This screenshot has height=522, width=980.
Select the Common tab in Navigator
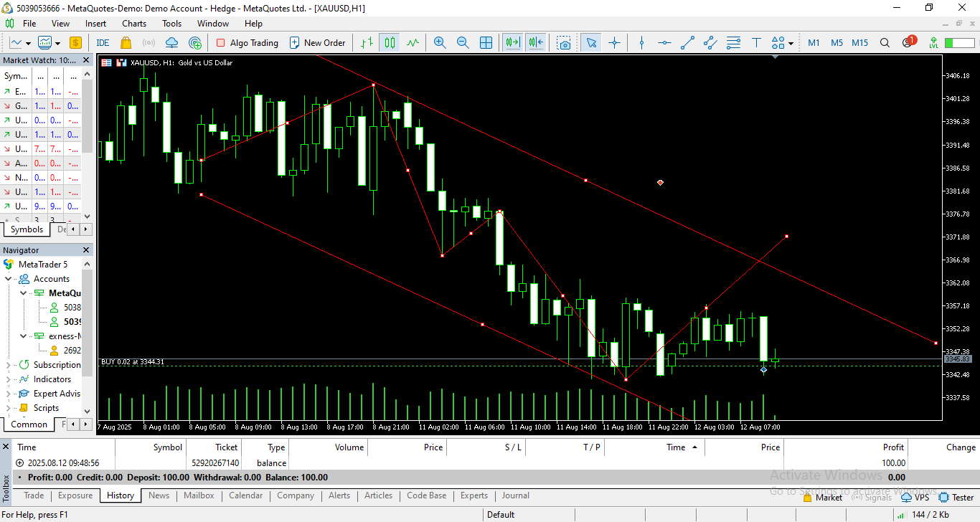point(29,424)
